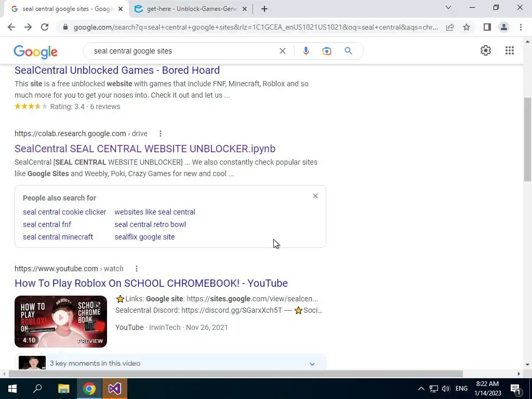The image size is (532, 399).
Task: Search for websites like seal central
Action: click(155, 212)
